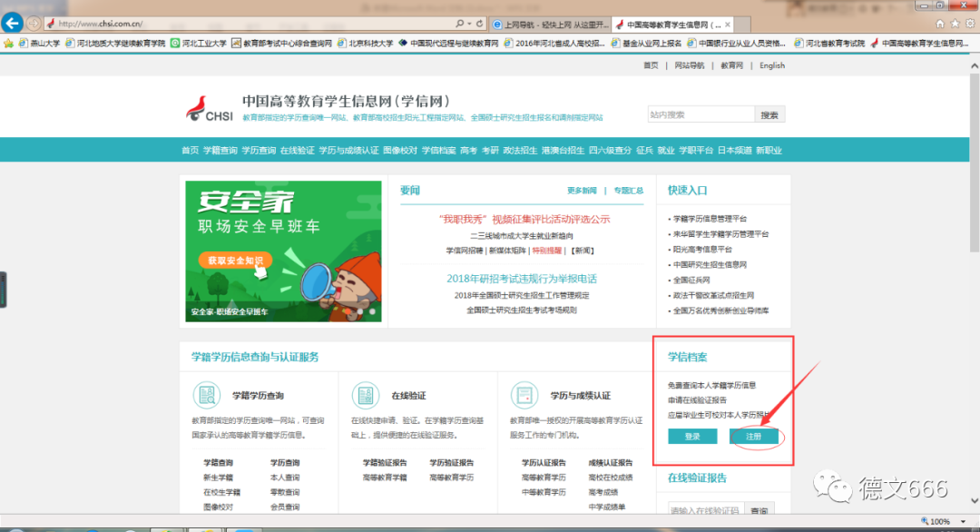
Task: Open 全国征兵网 quick link
Action: click(x=691, y=280)
